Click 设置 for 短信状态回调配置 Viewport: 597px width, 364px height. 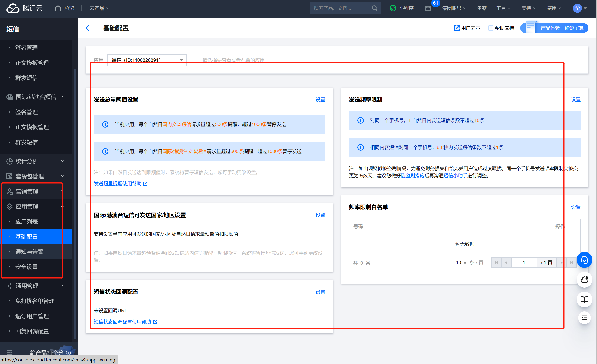click(x=320, y=292)
